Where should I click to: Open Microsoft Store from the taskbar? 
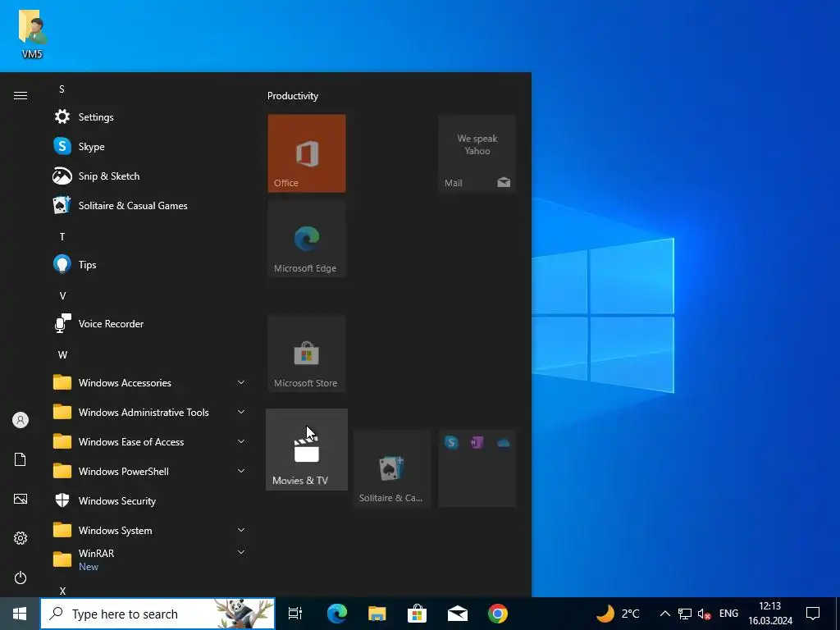pos(417,614)
